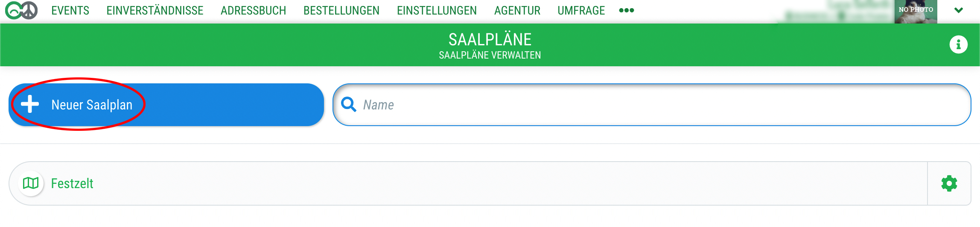The image size is (980, 227).
Task: Click the Saalpläne header title
Action: (x=490, y=40)
